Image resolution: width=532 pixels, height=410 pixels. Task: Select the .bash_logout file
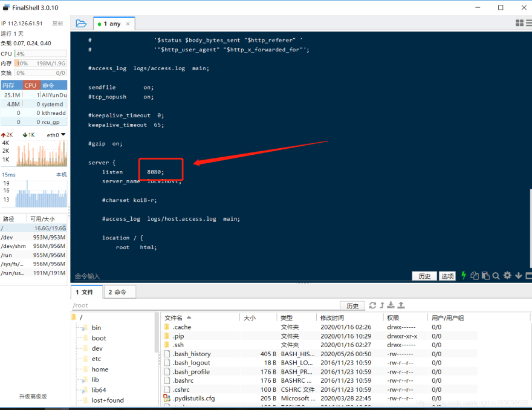tap(319, 363)
